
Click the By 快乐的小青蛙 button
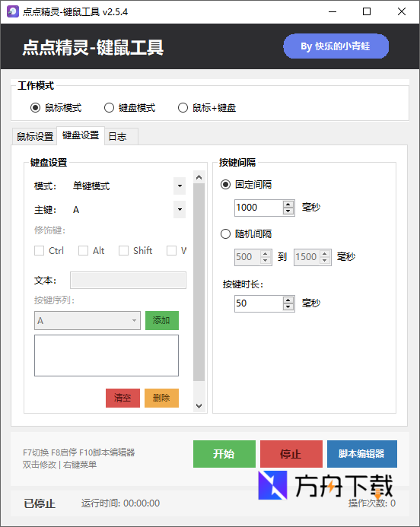336,46
